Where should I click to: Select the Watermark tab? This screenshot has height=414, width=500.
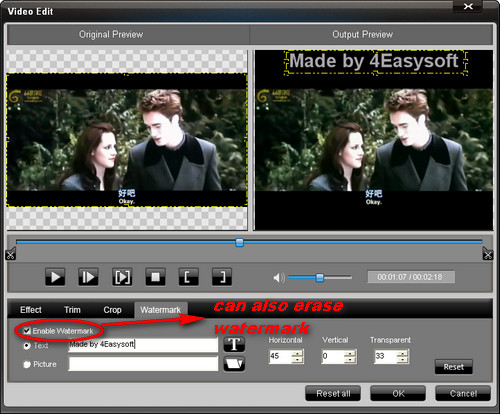(161, 310)
